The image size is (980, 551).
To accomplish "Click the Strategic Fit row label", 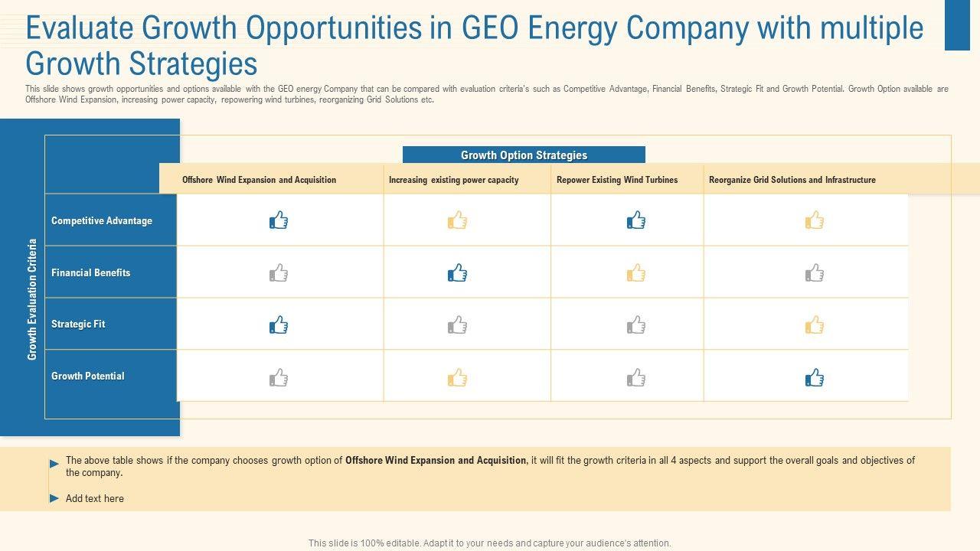I will [78, 324].
